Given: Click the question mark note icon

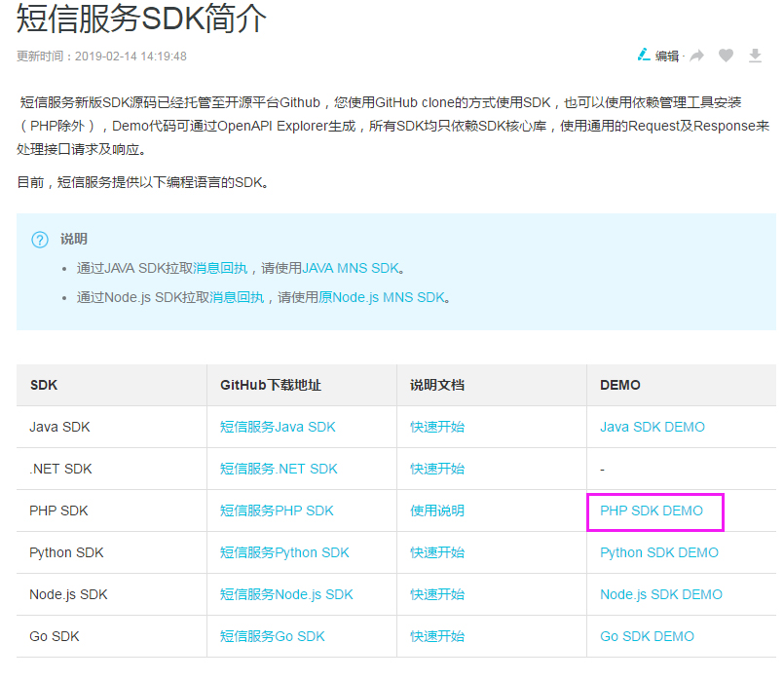Looking at the screenshot, I should point(40,240).
